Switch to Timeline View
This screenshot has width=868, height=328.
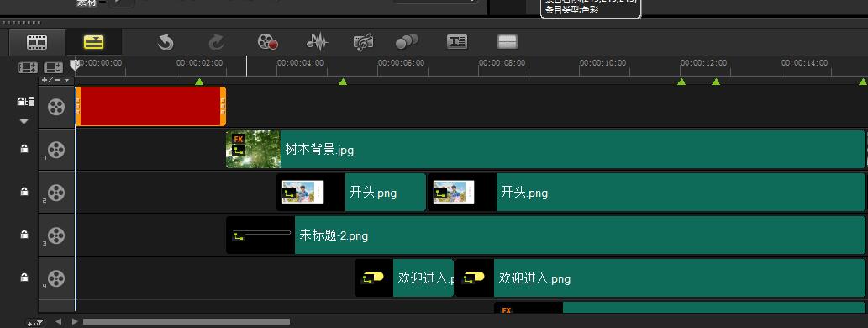click(x=93, y=42)
